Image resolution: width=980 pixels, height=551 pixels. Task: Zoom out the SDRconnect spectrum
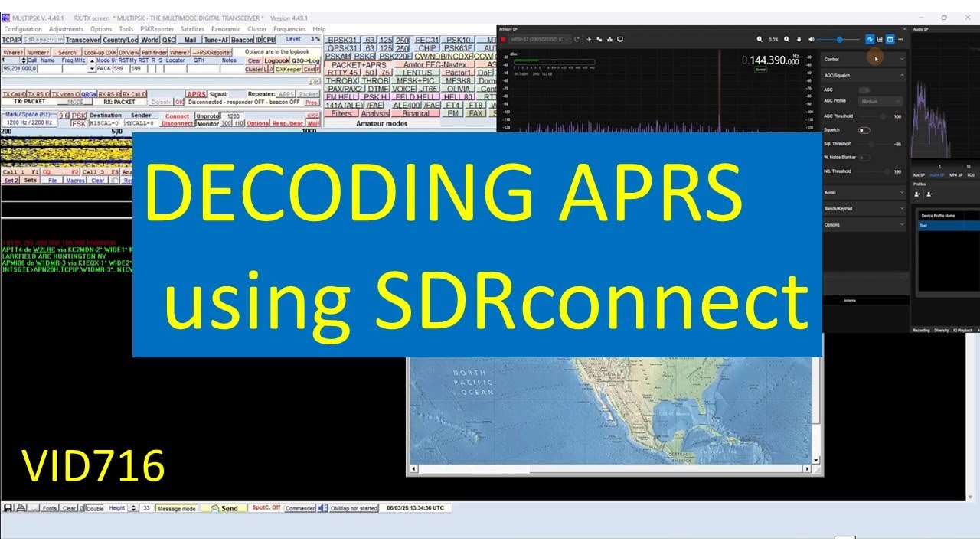pyautogui.click(x=759, y=38)
